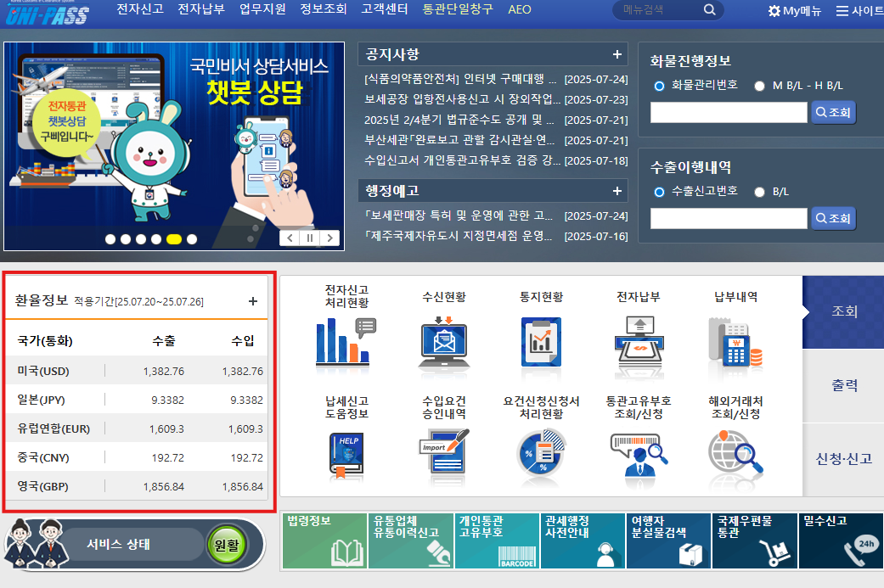This screenshot has width=884, height=588.
Task: Open the 제주국제자유도시 지정면세점 notice
Action: [x=459, y=236]
